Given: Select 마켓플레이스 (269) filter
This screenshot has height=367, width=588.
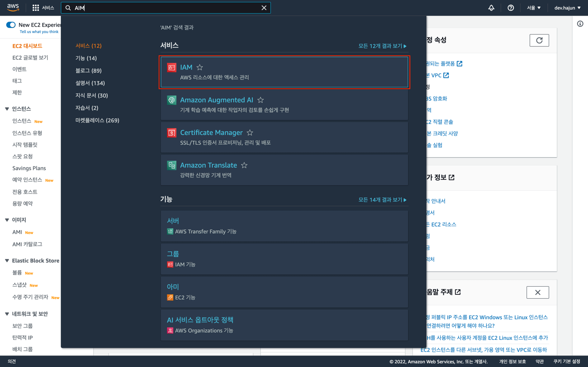Looking at the screenshot, I should pos(97,120).
